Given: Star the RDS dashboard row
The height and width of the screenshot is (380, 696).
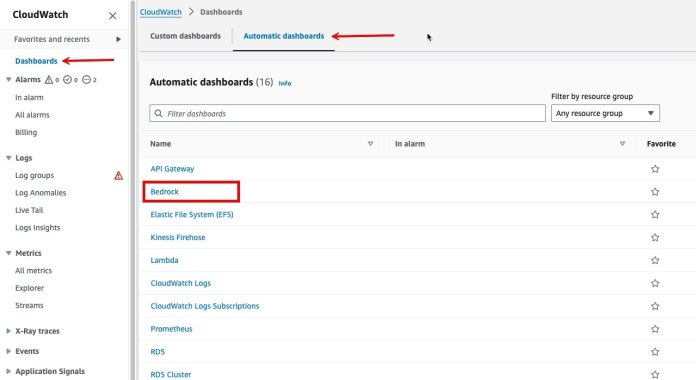Looking at the screenshot, I should point(655,352).
